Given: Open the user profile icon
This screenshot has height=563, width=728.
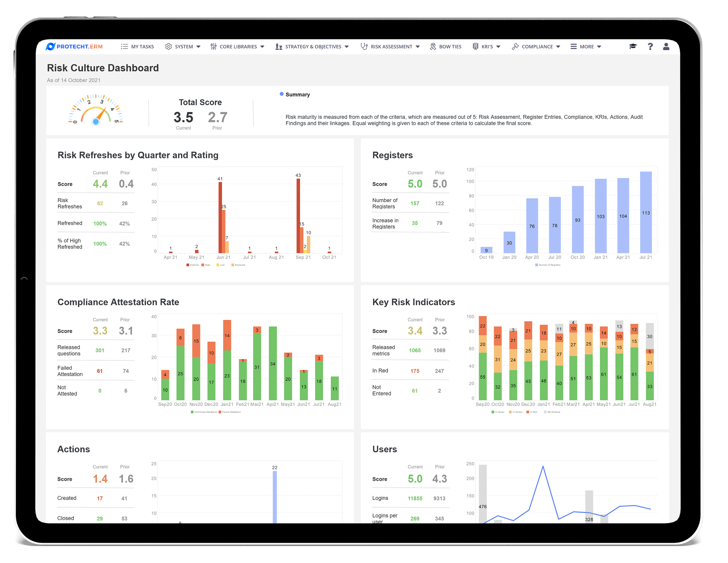Looking at the screenshot, I should coord(666,47).
